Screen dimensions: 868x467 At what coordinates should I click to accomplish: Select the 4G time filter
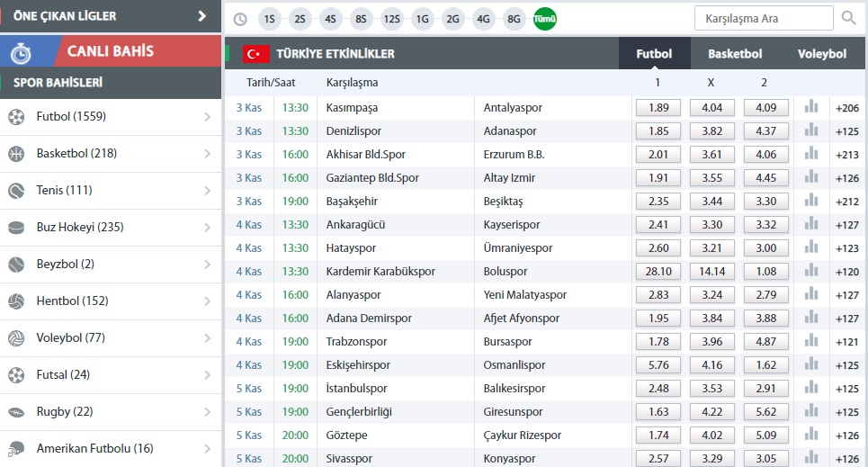[483, 20]
